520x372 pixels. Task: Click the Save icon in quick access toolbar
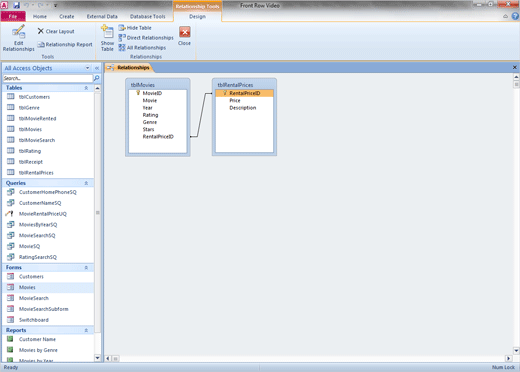click(16, 5)
